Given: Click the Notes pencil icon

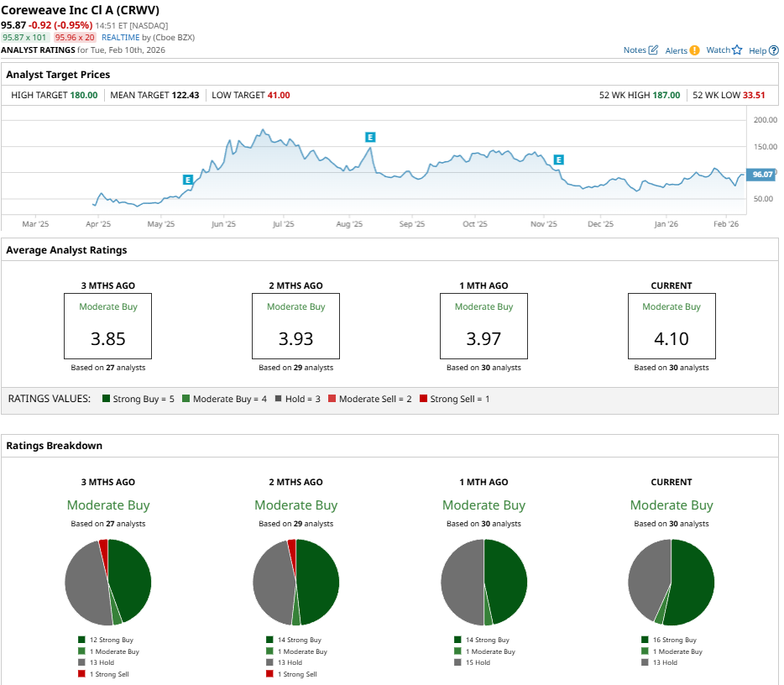Looking at the screenshot, I should click(x=653, y=50).
